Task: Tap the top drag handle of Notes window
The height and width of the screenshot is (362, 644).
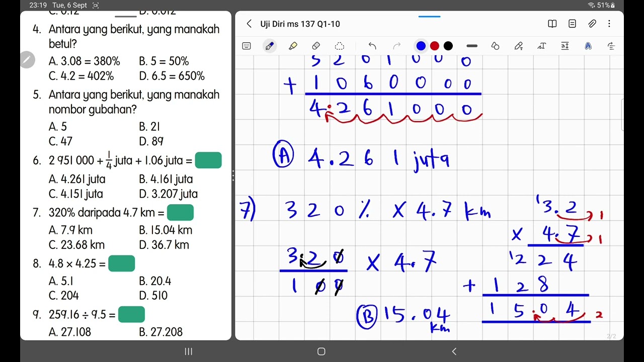Action: pyautogui.click(x=430, y=17)
